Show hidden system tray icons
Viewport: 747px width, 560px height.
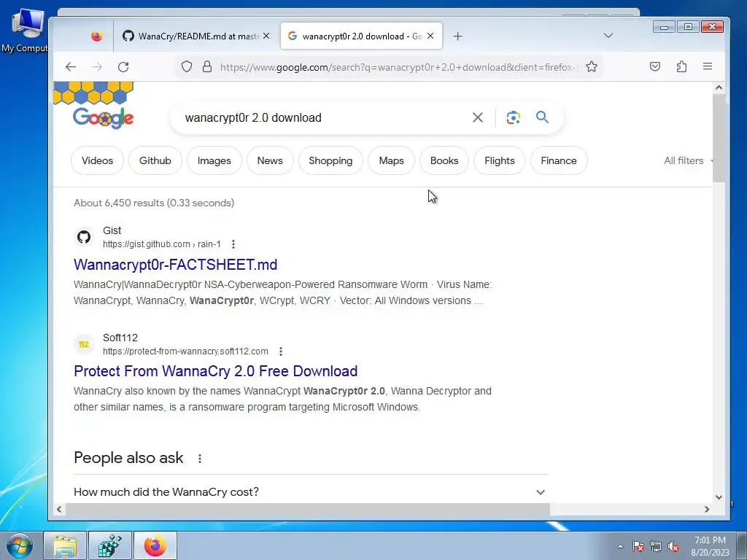coord(620,546)
